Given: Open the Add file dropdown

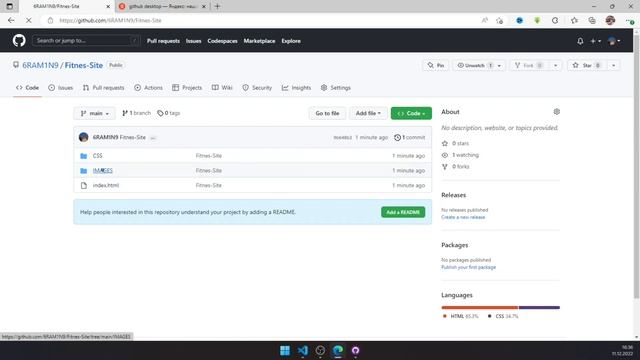Looking at the screenshot, I should pos(368,113).
